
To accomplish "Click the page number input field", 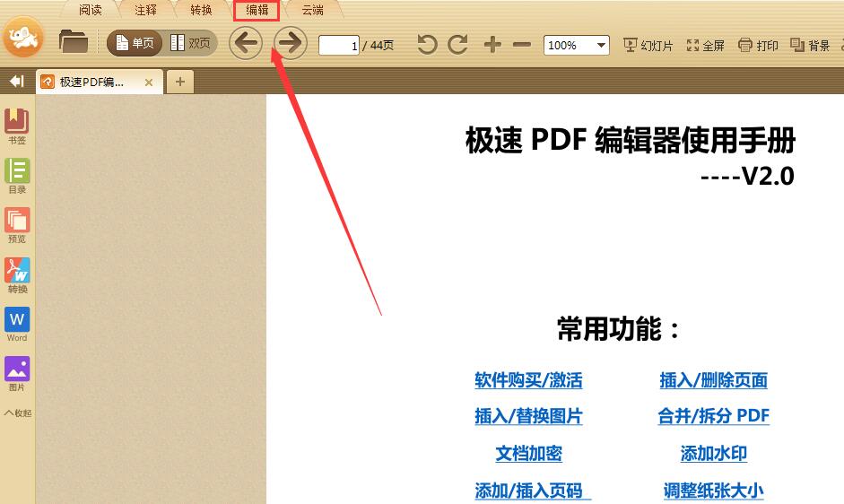I will tap(338, 45).
